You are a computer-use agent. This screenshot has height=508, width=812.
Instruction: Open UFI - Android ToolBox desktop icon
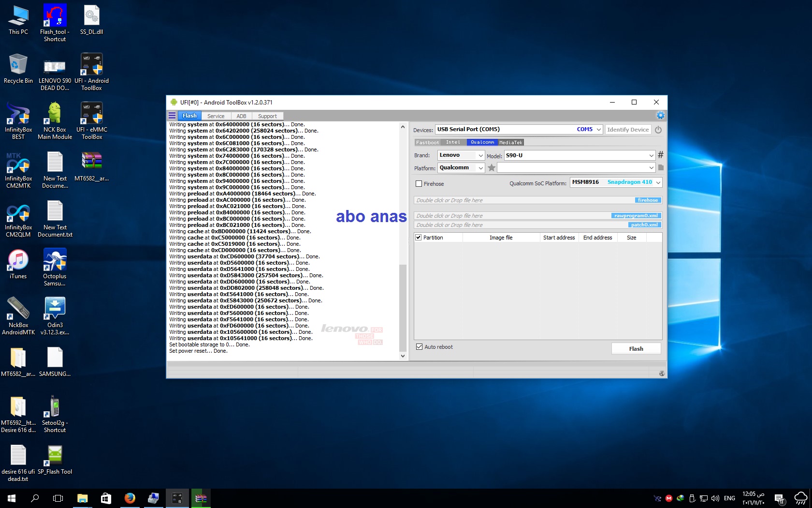[x=91, y=72]
